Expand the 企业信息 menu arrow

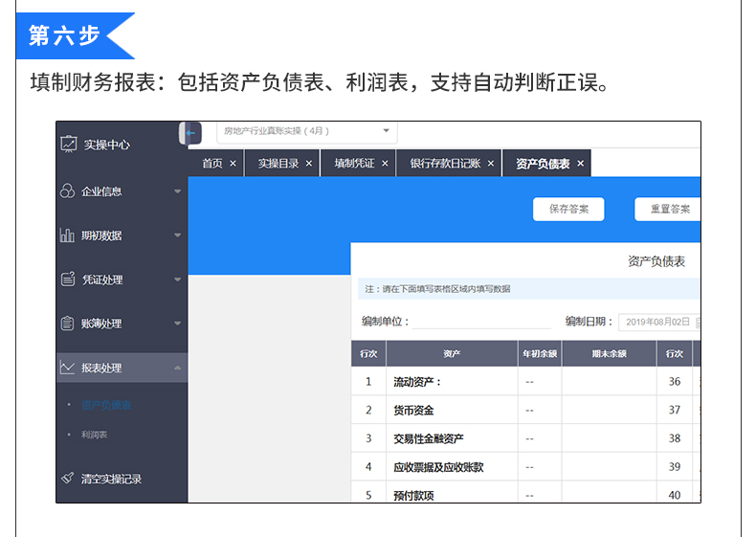(x=177, y=191)
